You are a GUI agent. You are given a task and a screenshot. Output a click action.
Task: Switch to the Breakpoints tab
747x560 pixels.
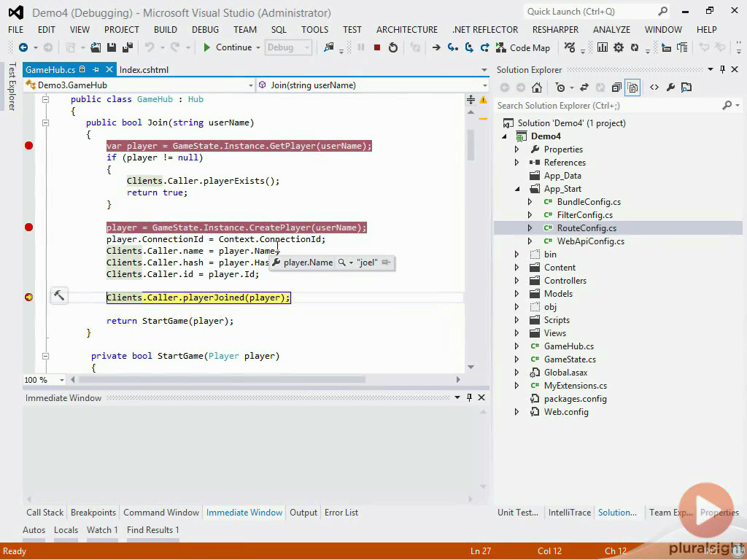pos(93,513)
